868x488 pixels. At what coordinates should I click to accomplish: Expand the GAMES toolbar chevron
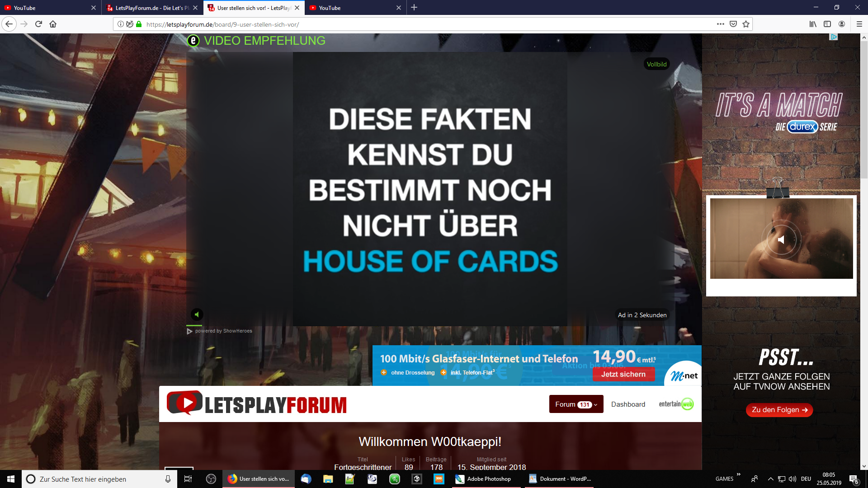(x=738, y=474)
